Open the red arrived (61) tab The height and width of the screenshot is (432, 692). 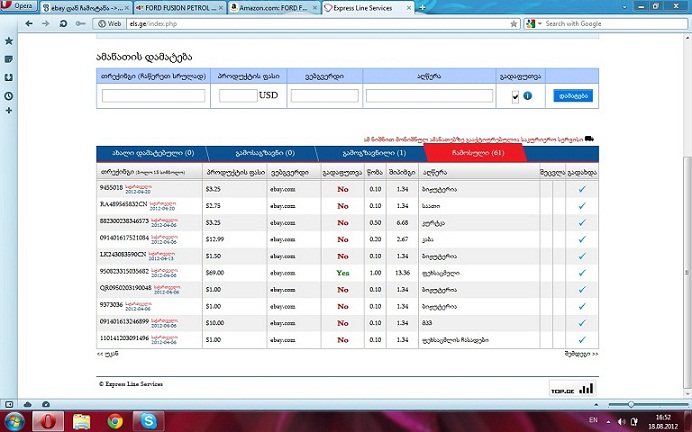[475, 153]
